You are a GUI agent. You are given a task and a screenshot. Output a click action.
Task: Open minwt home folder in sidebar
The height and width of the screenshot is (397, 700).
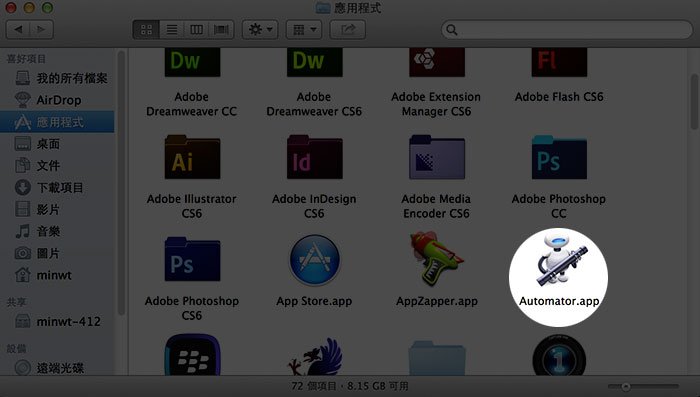pos(57,275)
